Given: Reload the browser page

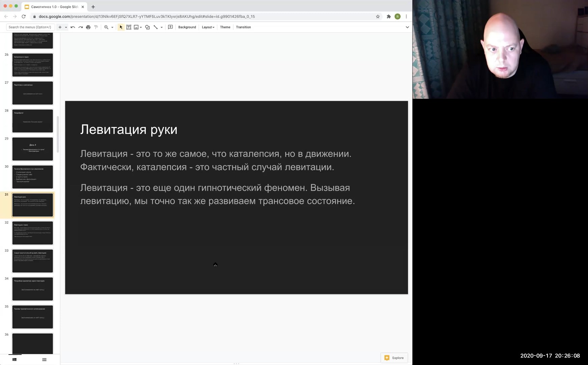Looking at the screenshot, I should tap(24, 16).
